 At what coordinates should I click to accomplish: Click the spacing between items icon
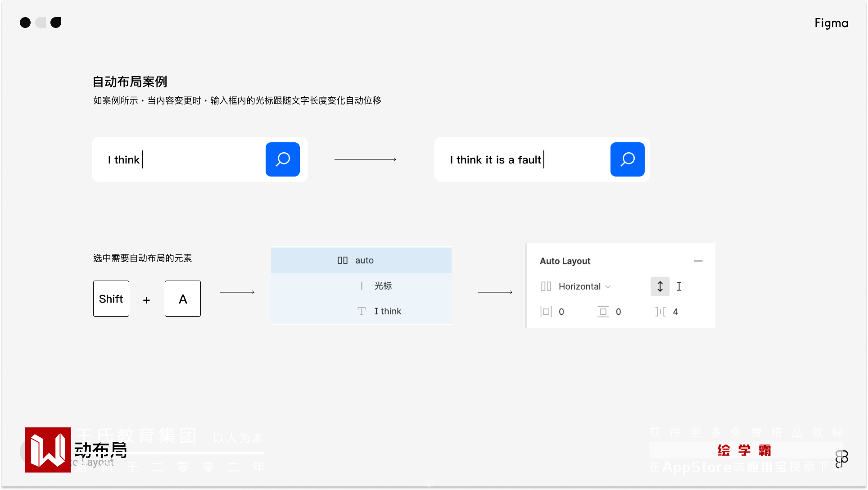point(660,312)
